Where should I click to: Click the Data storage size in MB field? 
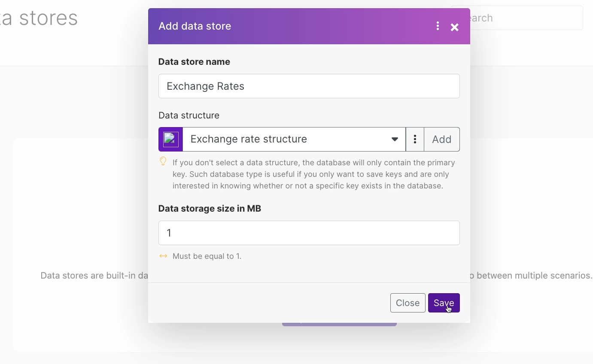309,233
